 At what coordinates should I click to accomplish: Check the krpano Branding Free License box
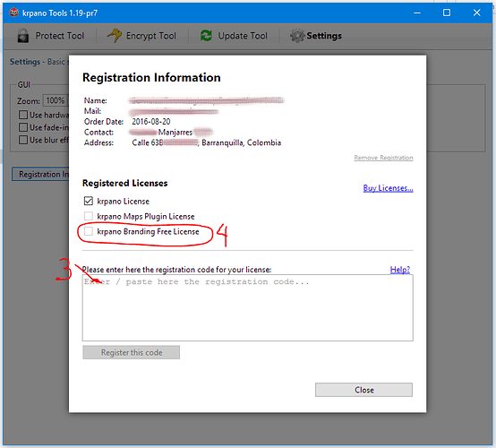[x=89, y=231]
